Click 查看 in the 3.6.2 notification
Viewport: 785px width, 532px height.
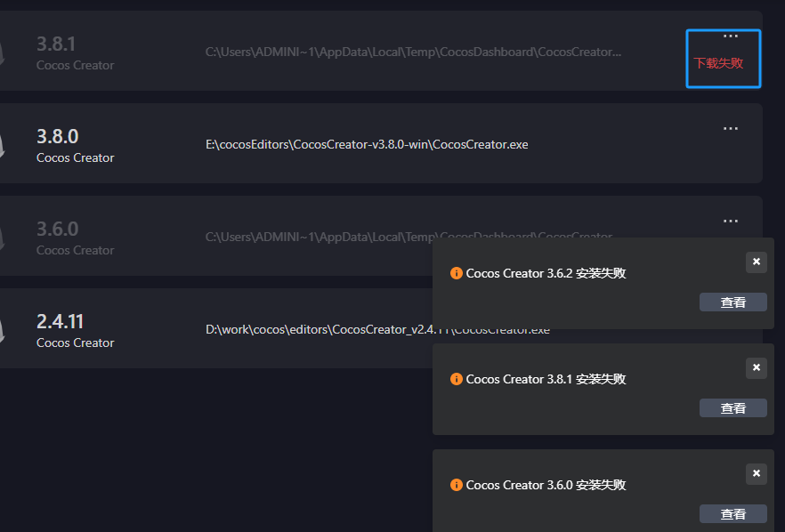point(732,302)
